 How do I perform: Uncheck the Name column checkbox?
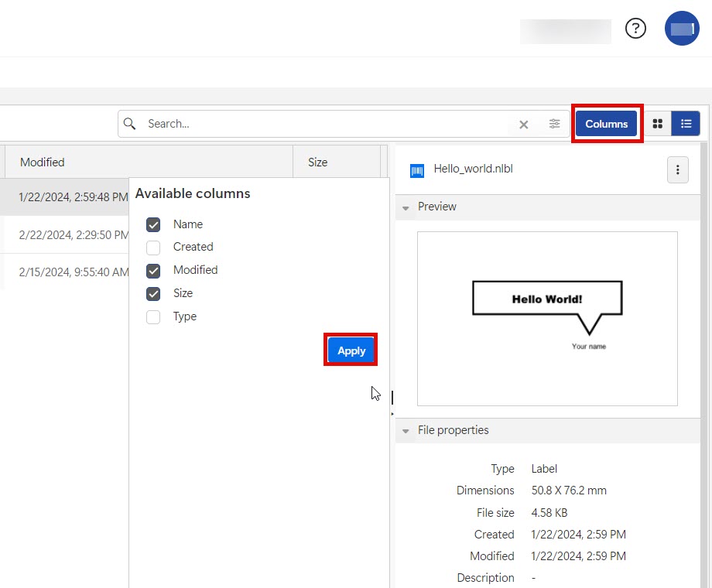(153, 224)
